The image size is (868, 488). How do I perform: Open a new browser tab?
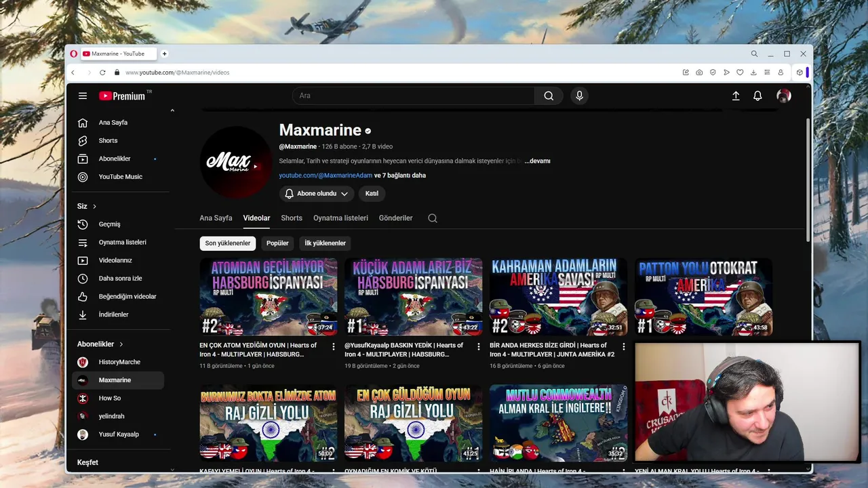[164, 54]
